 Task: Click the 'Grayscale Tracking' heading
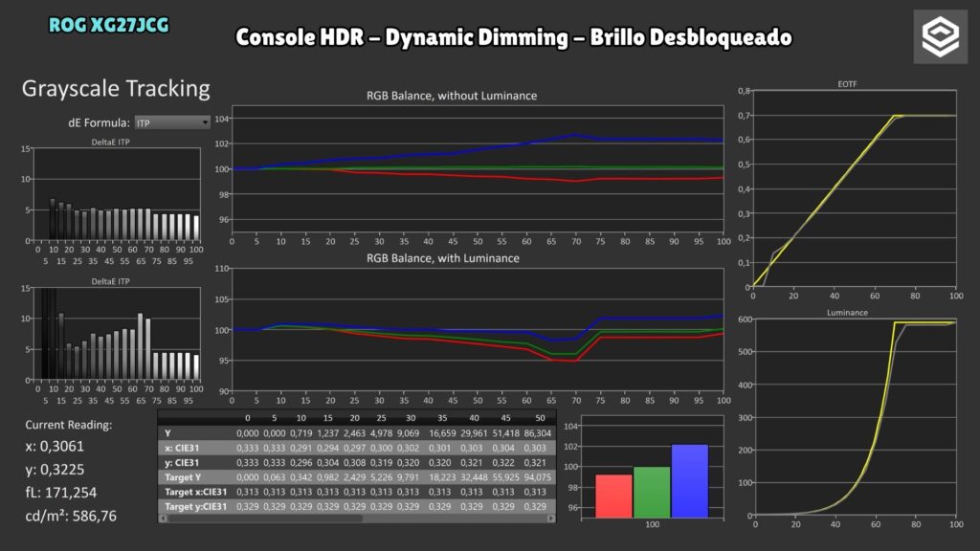click(x=116, y=89)
